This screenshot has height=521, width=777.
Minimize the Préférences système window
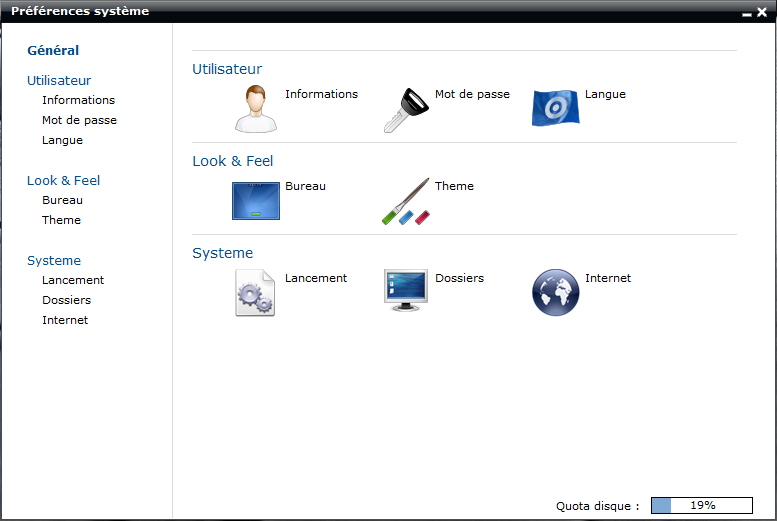(747, 13)
